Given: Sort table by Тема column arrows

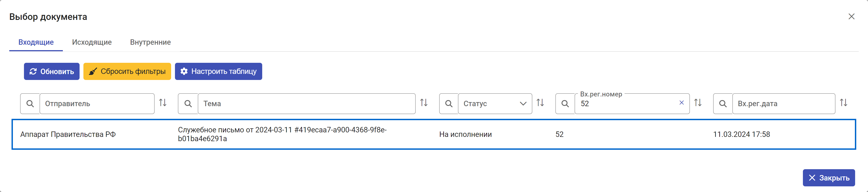Looking at the screenshot, I should tap(424, 102).
